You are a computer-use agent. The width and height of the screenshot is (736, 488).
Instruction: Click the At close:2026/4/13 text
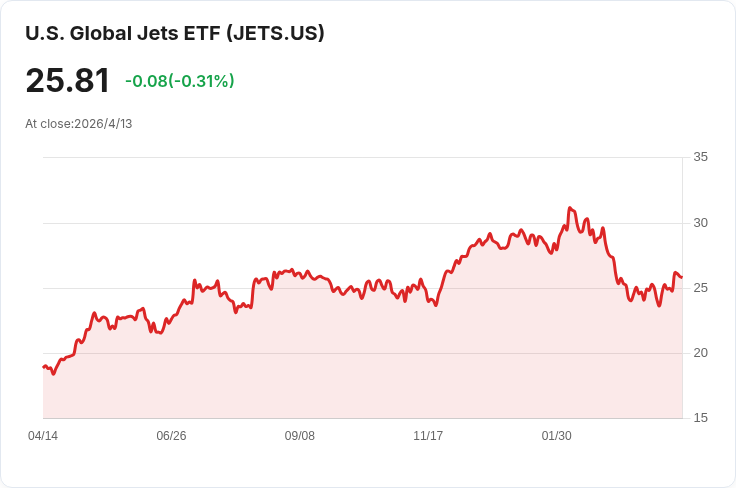click(x=78, y=124)
